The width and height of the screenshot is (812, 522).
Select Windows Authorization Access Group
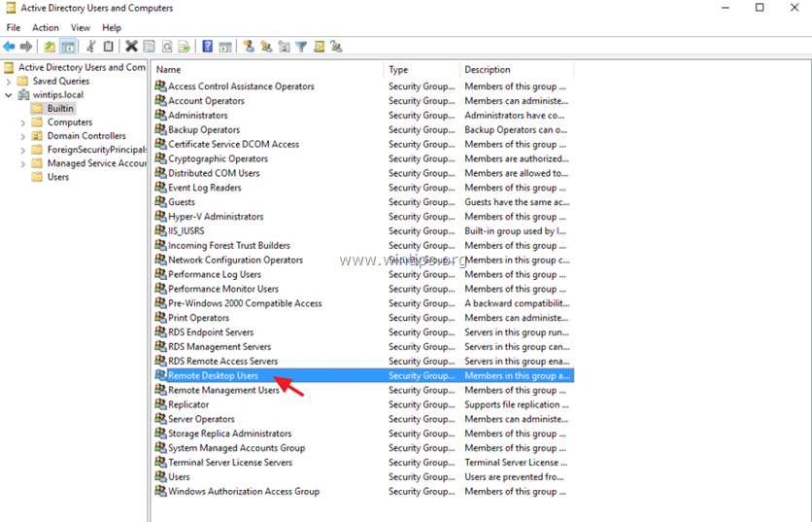pyautogui.click(x=364, y=491)
